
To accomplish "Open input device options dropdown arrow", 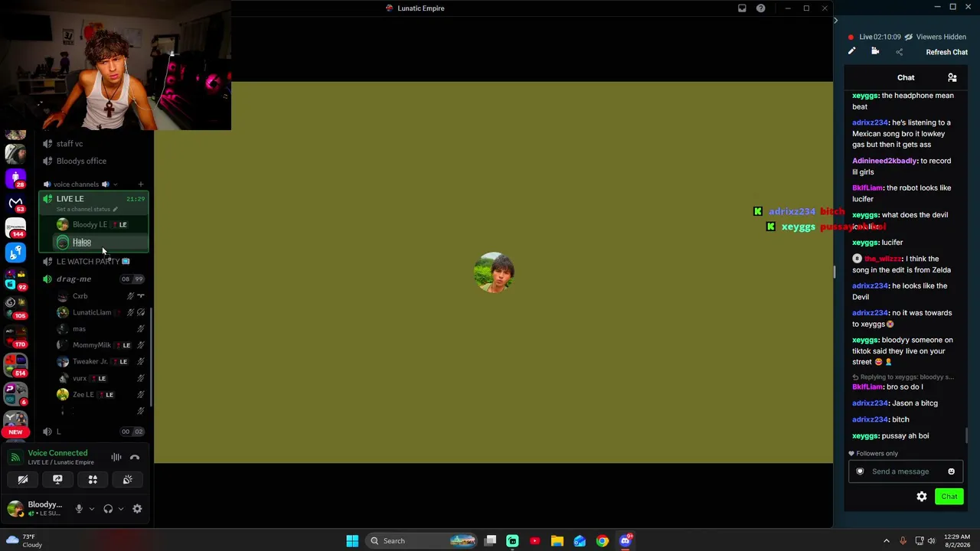I will click(x=91, y=509).
